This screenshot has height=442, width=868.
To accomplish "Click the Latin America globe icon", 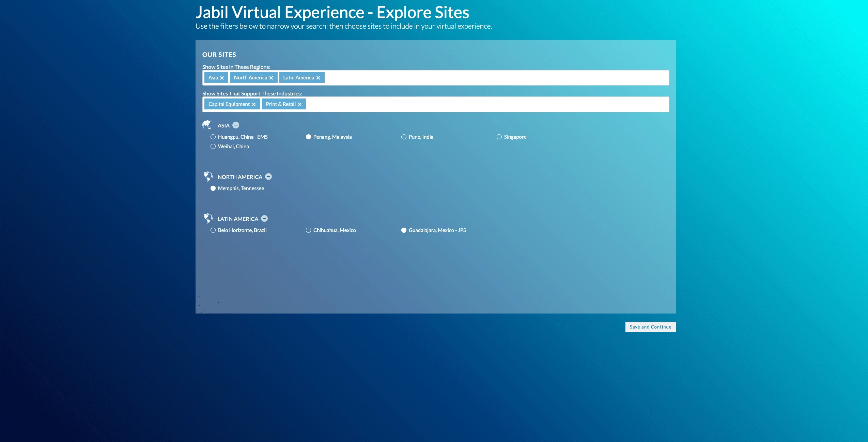I will click(x=208, y=218).
